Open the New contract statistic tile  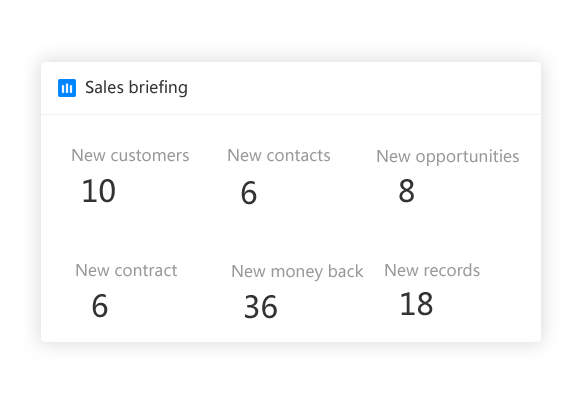coord(126,290)
